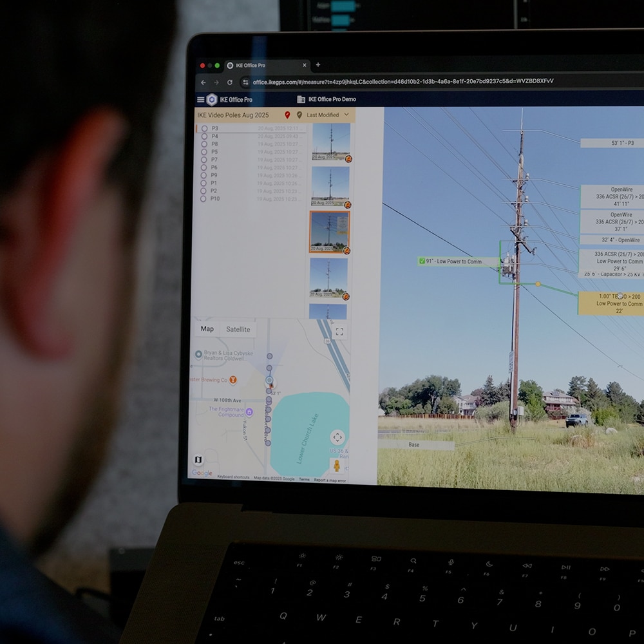The width and height of the screenshot is (644, 644).
Task: Open the fourth pole photo thumbnail
Action: (x=328, y=278)
